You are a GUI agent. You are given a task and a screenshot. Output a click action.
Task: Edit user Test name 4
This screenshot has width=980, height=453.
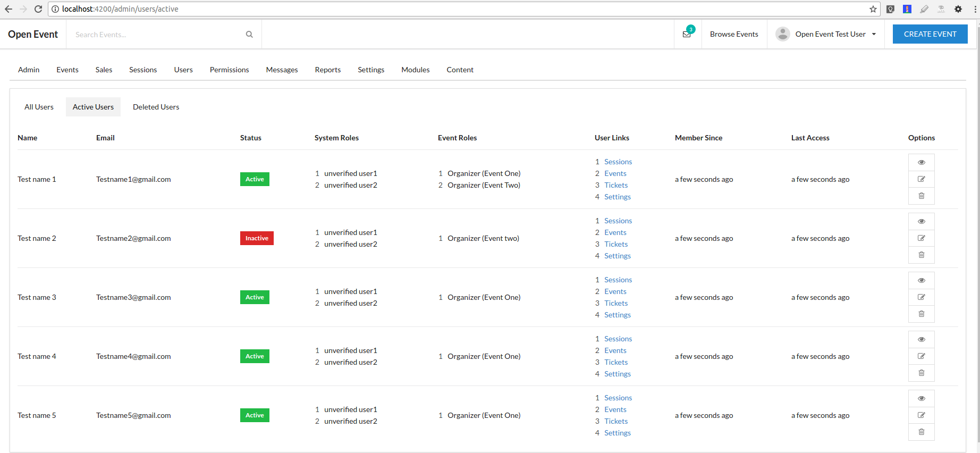point(922,356)
